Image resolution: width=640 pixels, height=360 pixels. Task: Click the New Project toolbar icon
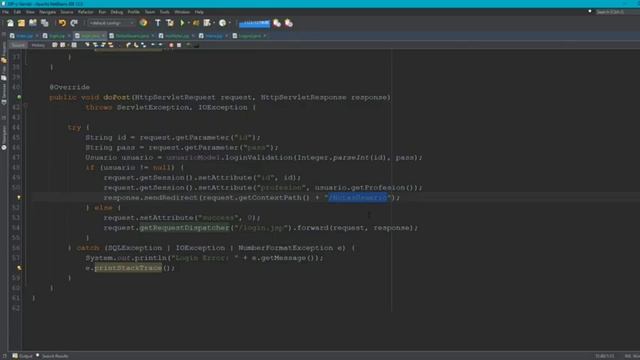pos(21,23)
